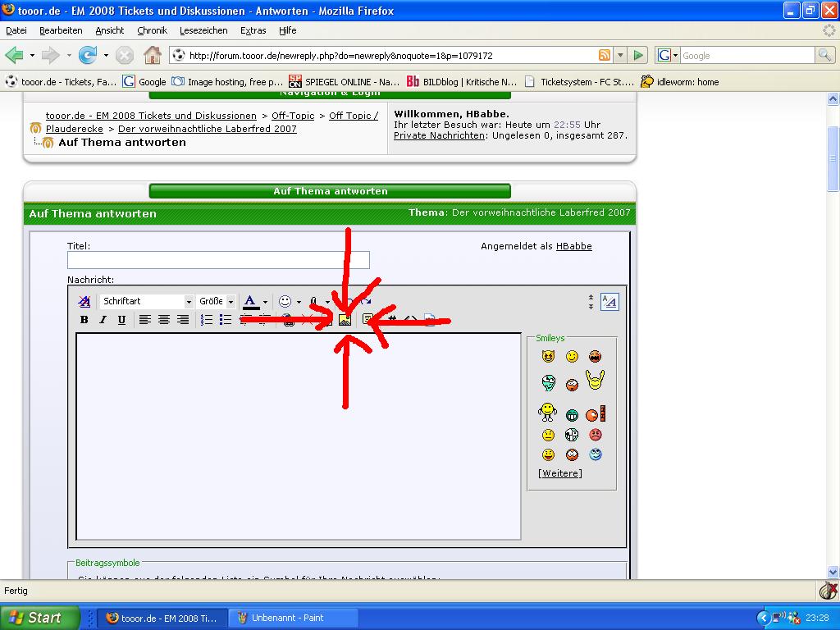Switch editor mode with the A/A button

click(609, 302)
